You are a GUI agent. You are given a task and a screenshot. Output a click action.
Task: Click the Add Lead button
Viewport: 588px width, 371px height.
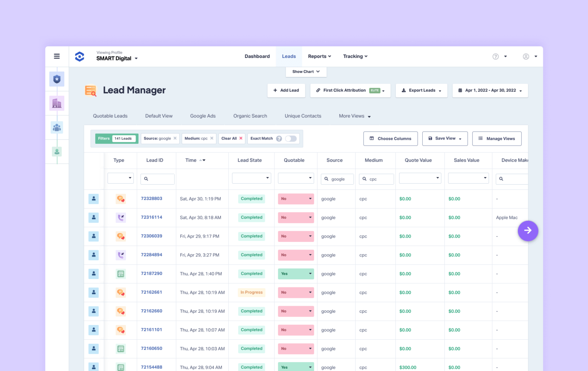[286, 90]
